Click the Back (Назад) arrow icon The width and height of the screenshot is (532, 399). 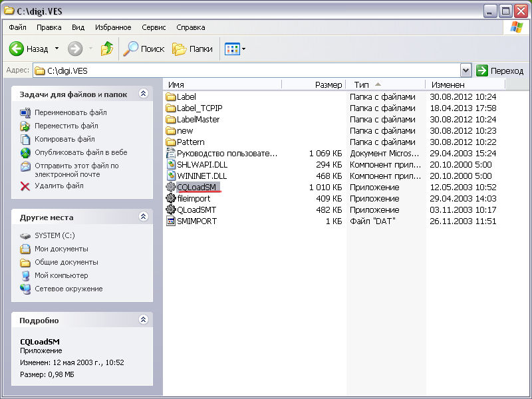[x=17, y=49]
